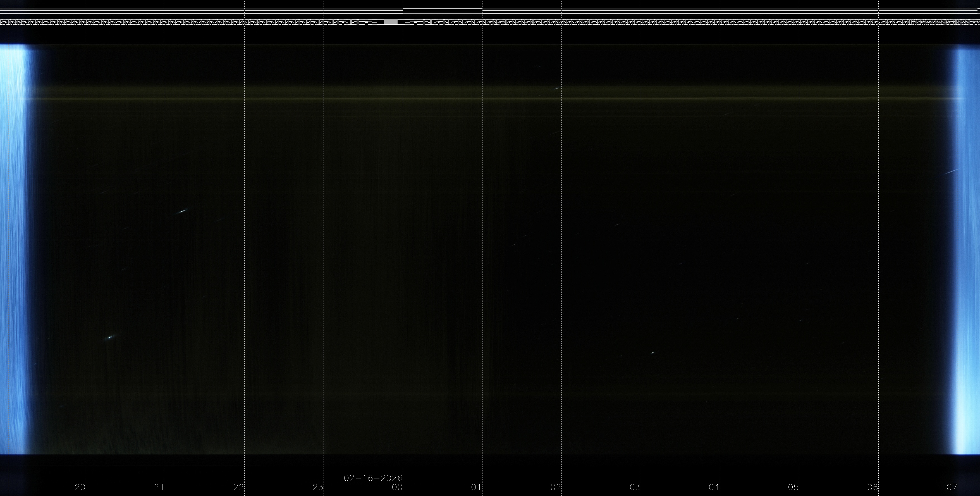This screenshot has width=980, height=496.
Task: Click the 20 hour label
Action: point(80,487)
